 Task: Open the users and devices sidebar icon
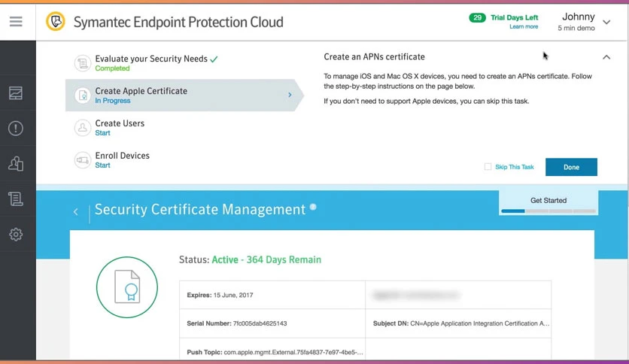point(16,163)
